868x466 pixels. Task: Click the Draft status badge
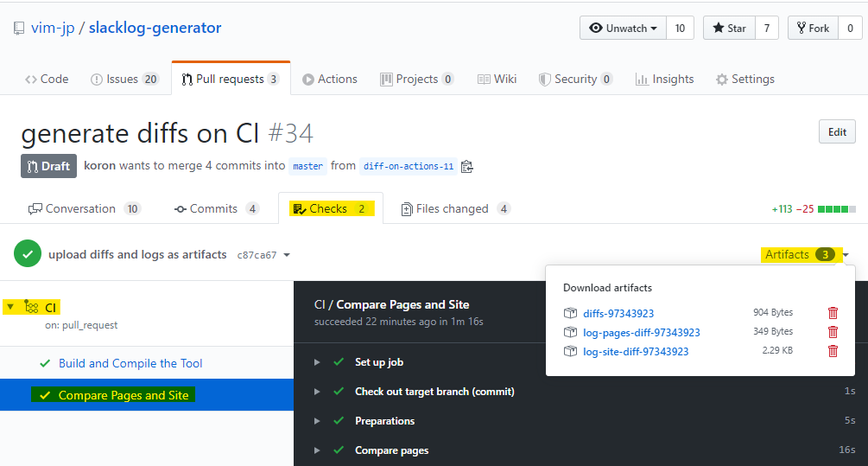pyautogui.click(x=48, y=166)
